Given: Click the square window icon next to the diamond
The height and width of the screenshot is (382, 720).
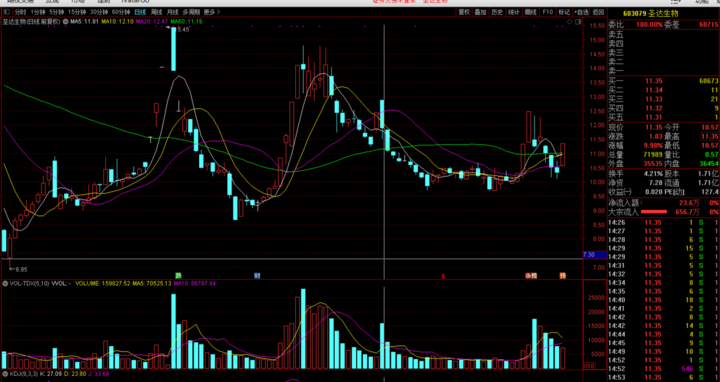Looking at the screenshot, I should coord(578,22).
